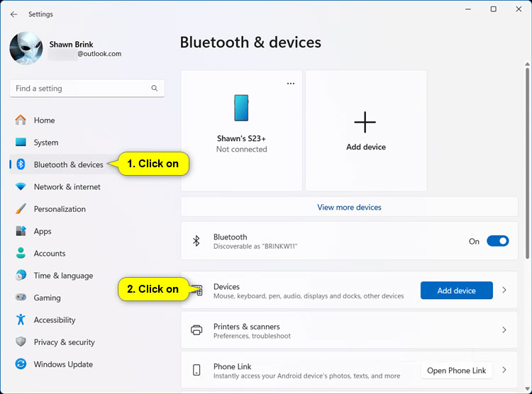This screenshot has width=532, height=394.
Task: Minimize the Settings window
Action: click(x=468, y=9)
